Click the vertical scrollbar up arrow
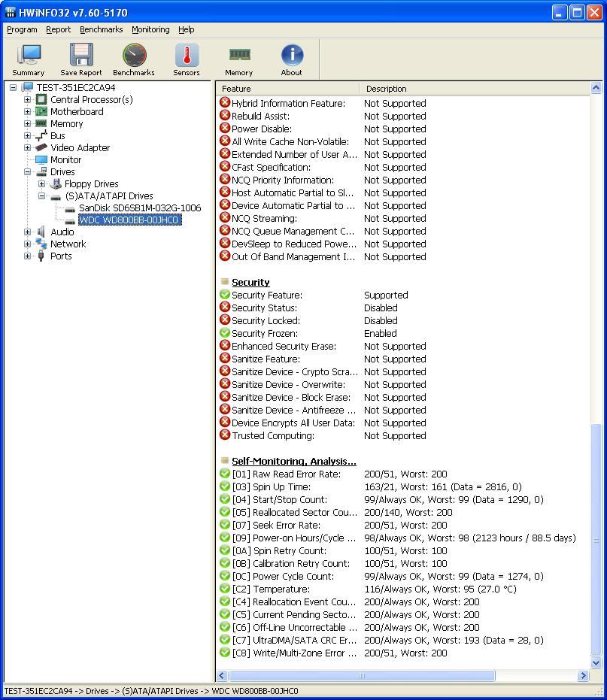Image resolution: width=607 pixels, height=700 pixels. click(x=596, y=88)
